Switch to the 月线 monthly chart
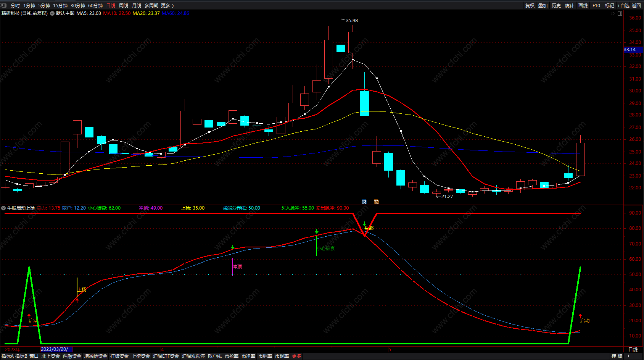Image resolution: width=644 pixels, height=360 pixels. 137,6
